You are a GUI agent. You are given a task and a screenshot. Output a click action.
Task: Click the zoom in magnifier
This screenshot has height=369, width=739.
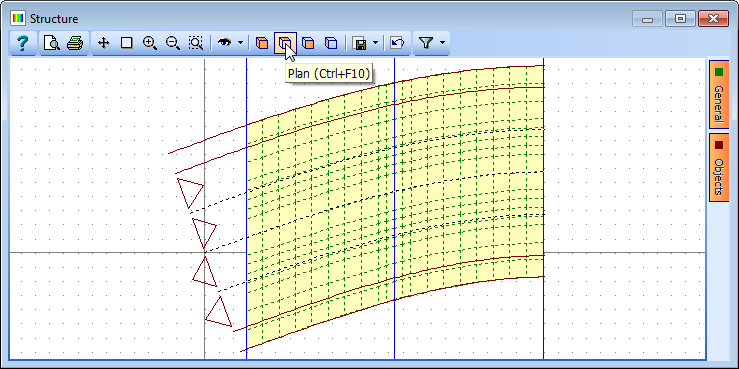(149, 43)
